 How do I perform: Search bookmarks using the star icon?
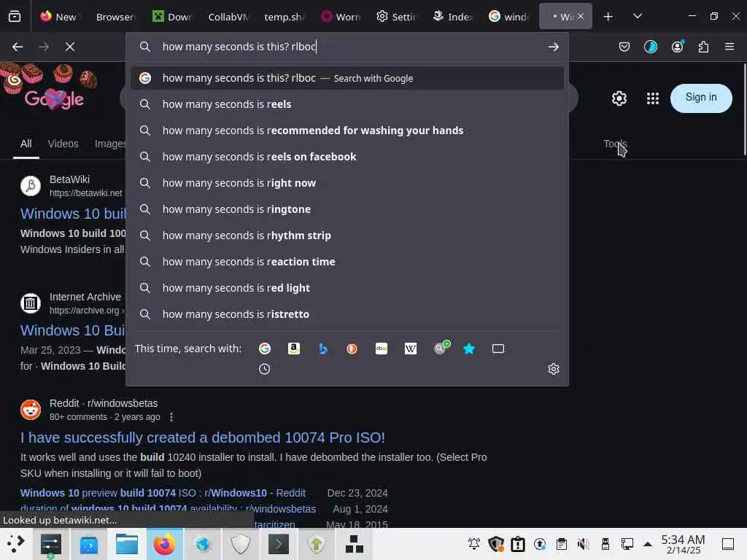[469, 349]
